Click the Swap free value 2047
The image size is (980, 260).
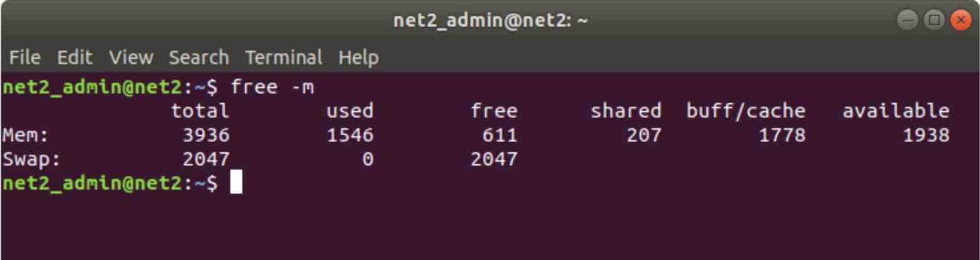(x=494, y=159)
